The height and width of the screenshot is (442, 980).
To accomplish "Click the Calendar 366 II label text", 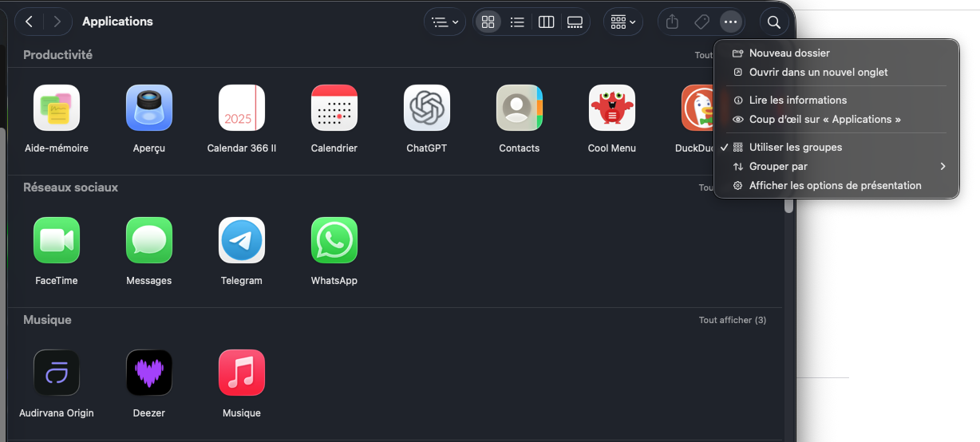I will [242, 148].
